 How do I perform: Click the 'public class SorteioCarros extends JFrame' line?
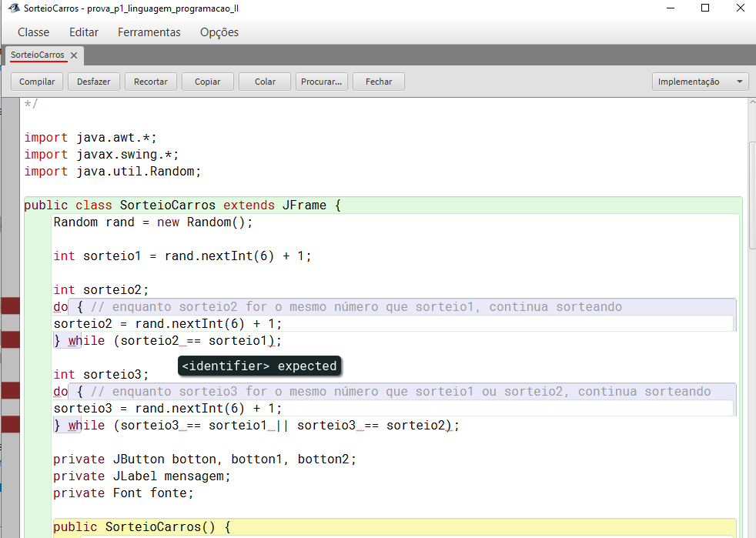pos(182,206)
